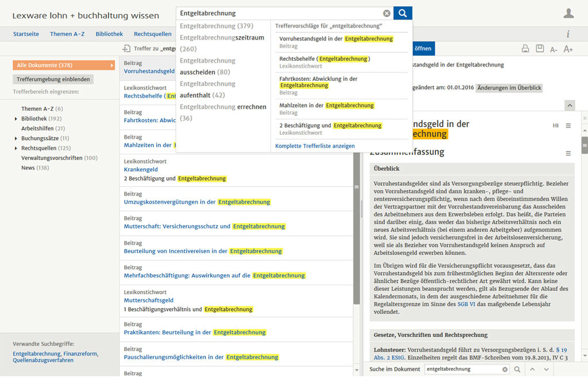The image size is (588, 389).
Task: Jump to previous in-document match
Action: (532, 369)
